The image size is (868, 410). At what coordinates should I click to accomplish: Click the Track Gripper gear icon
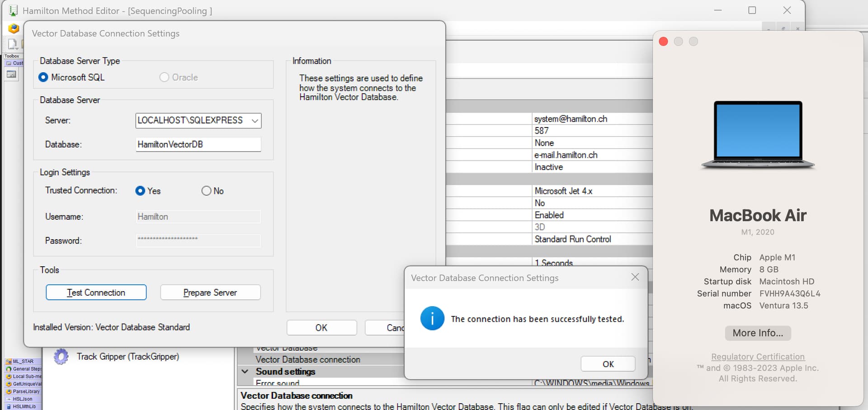[x=61, y=357]
